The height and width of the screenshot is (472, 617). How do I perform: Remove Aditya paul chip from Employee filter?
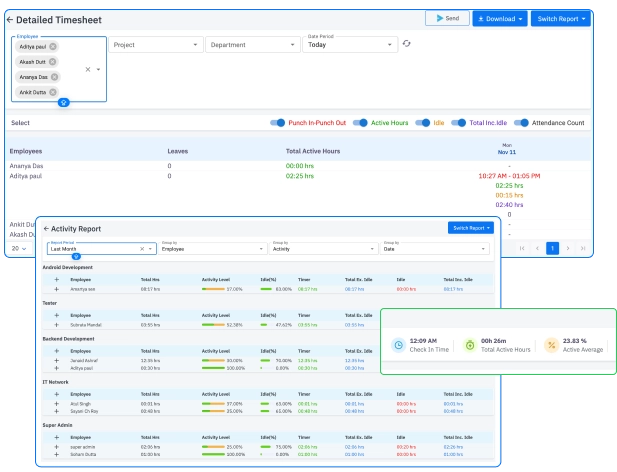[x=53, y=46]
